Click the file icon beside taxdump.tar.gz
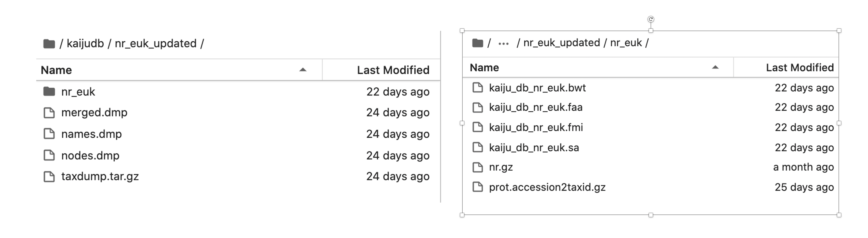 [x=50, y=176]
